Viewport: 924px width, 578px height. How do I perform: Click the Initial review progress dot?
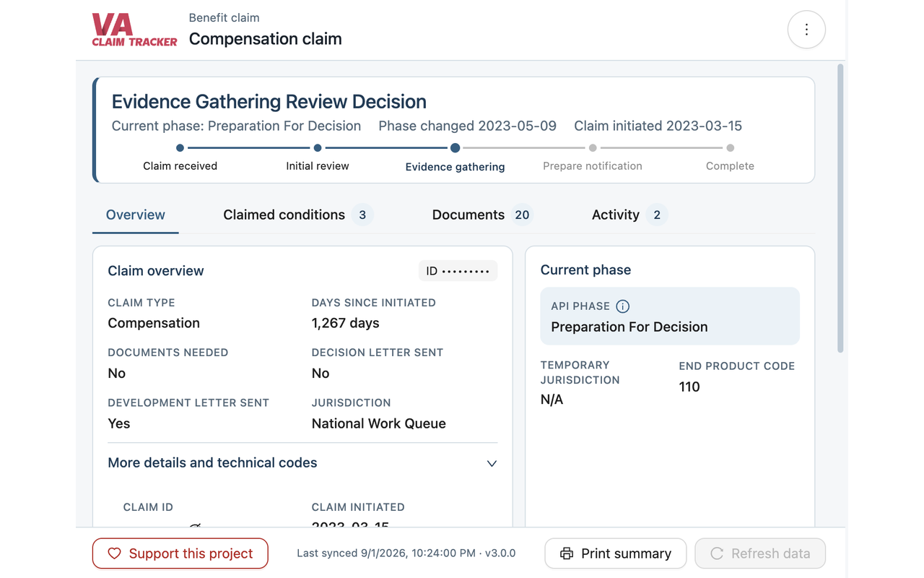point(318,148)
